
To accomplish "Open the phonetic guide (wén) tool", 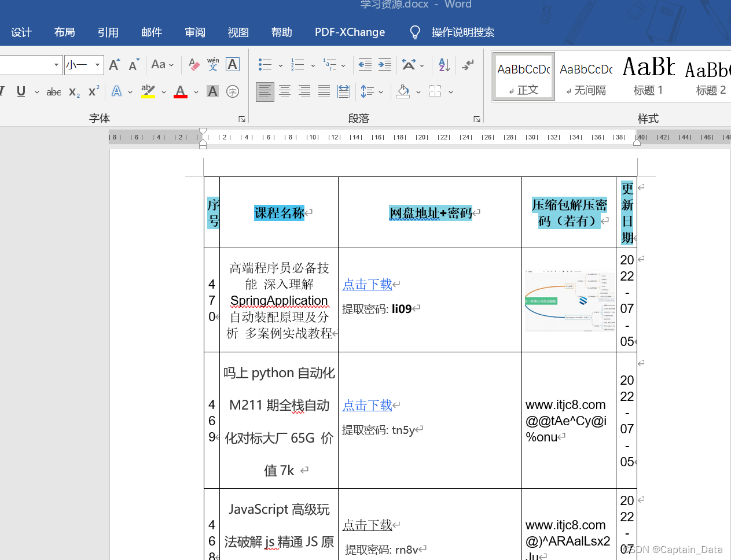I will tap(213, 64).
